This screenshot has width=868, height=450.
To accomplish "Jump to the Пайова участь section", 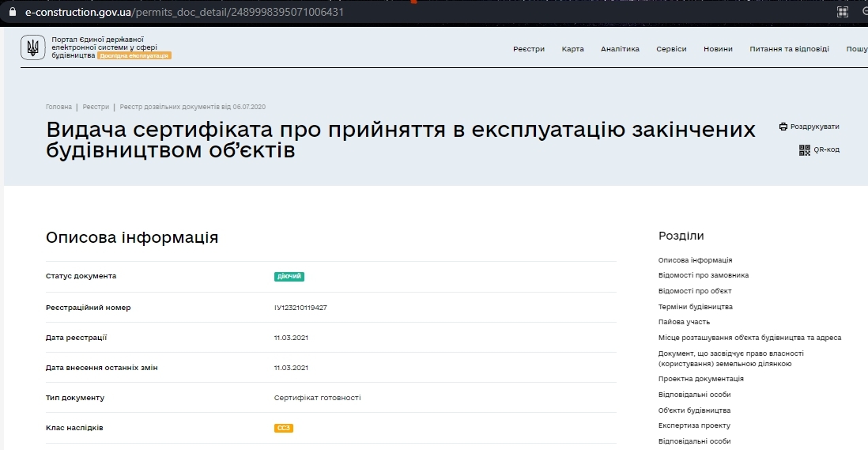I will tap(684, 322).
